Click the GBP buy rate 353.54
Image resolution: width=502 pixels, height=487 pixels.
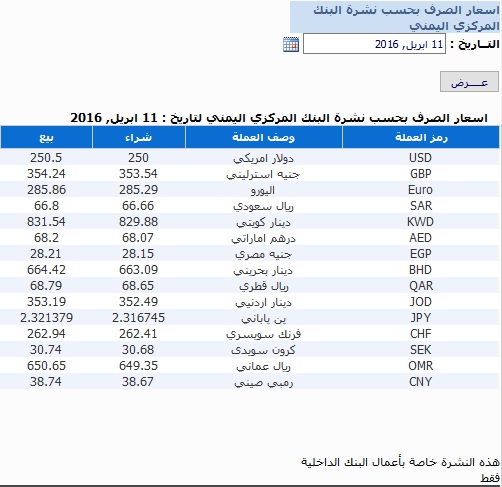[138, 174]
